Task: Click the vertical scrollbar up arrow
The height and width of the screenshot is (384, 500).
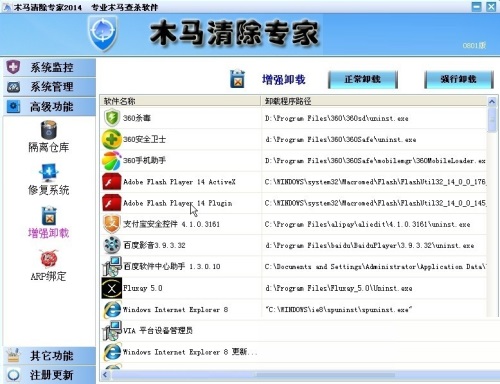Action: tap(492, 102)
